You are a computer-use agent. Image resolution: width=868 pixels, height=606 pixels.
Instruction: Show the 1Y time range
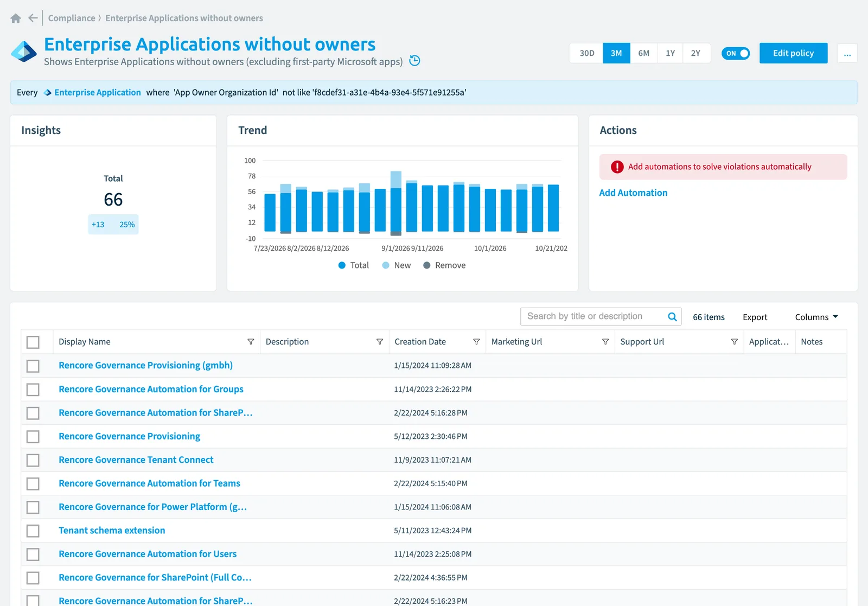(x=671, y=53)
